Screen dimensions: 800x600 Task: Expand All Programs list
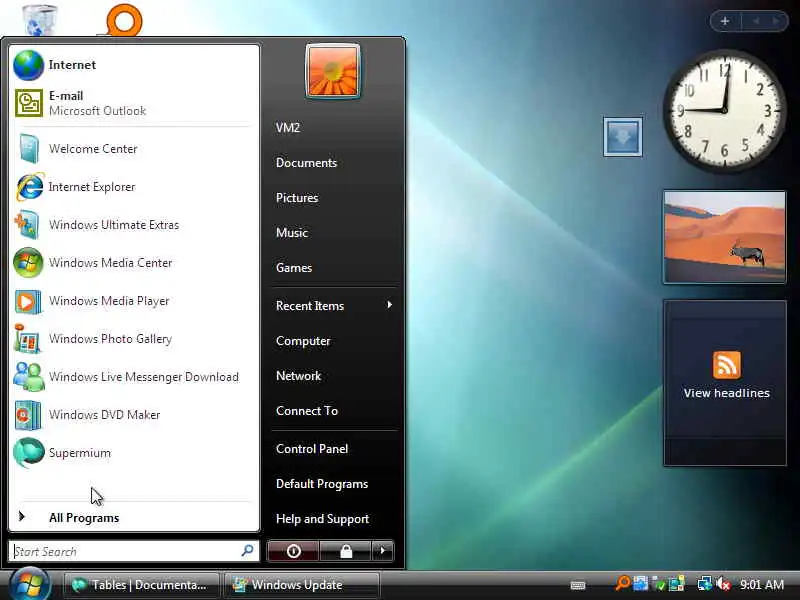coord(134,518)
